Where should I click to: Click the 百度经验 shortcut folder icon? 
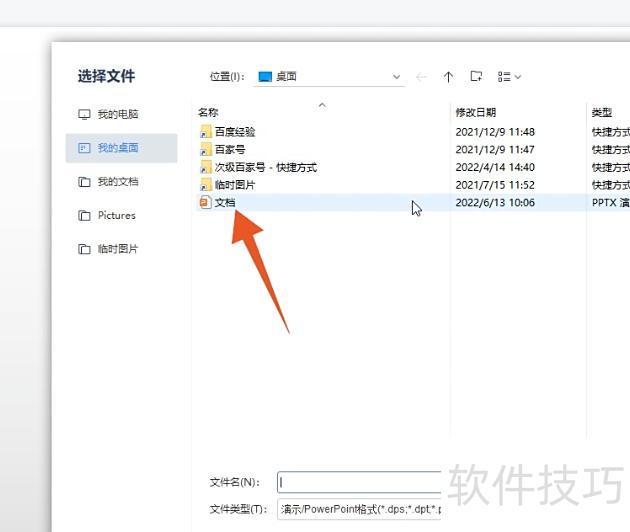coord(205,132)
